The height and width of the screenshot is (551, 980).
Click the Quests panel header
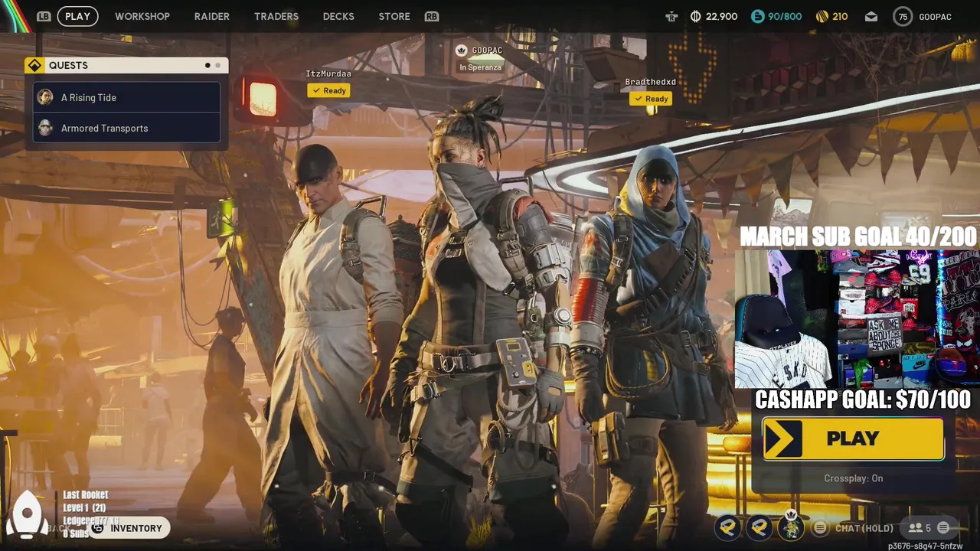(x=126, y=65)
